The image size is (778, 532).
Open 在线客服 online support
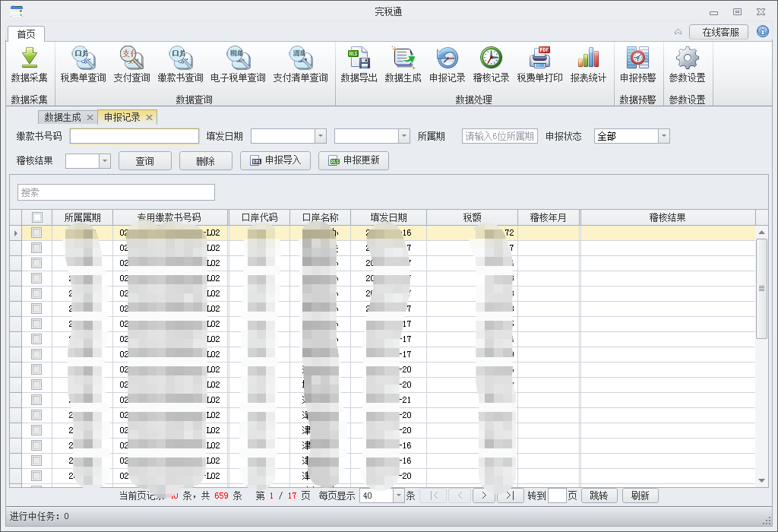tap(719, 32)
